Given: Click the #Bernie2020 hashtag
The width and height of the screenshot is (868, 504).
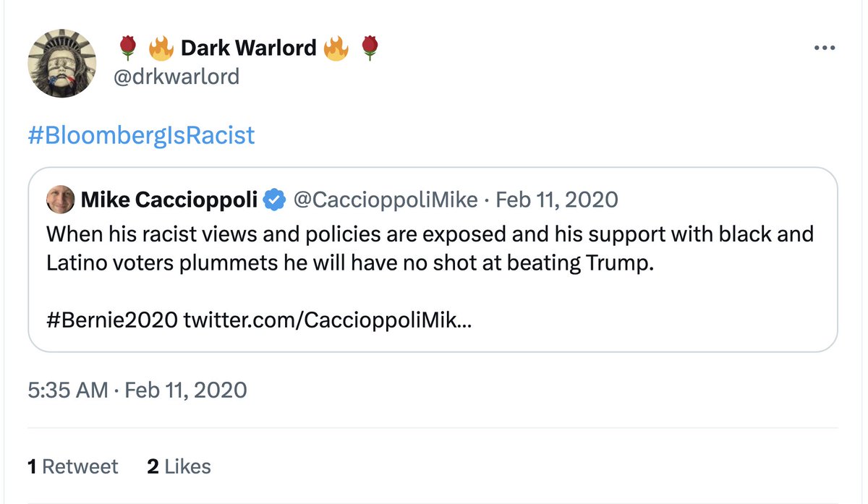Looking at the screenshot, I should 111,320.
